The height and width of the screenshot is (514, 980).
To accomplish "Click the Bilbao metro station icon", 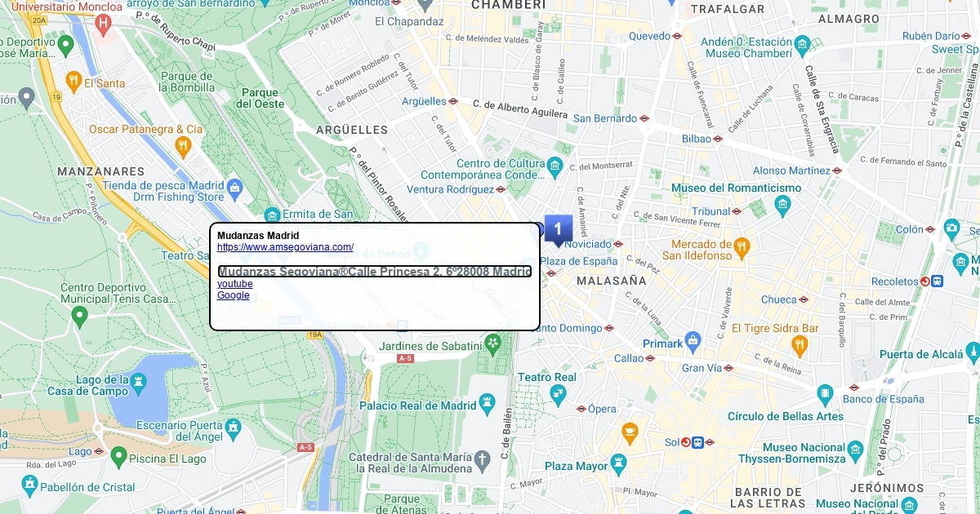I will click(x=718, y=139).
